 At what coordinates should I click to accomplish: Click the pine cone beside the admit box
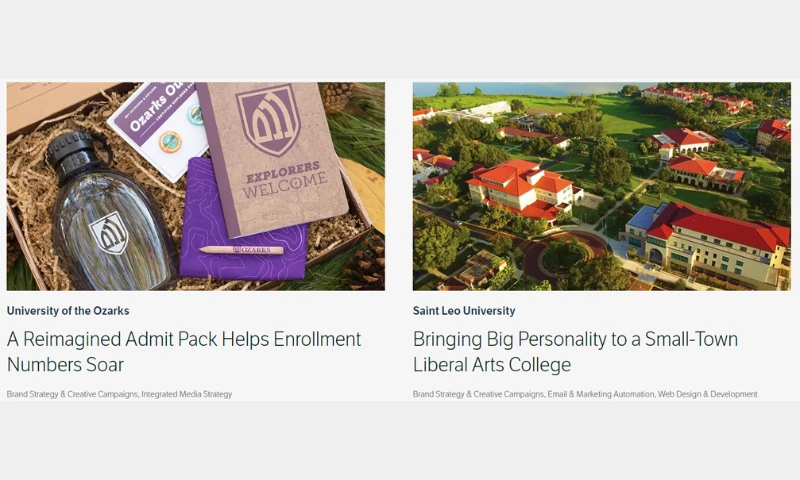click(365, 265)
